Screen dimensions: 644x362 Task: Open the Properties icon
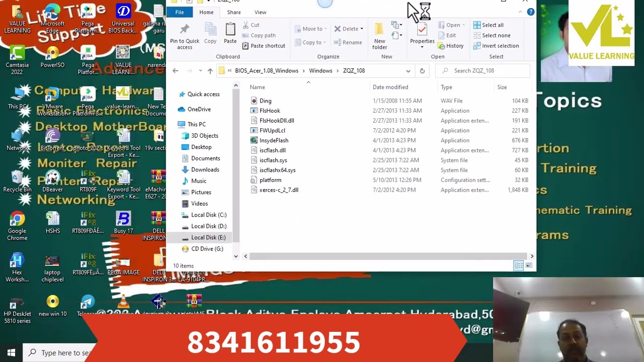(x=422, y=30)
